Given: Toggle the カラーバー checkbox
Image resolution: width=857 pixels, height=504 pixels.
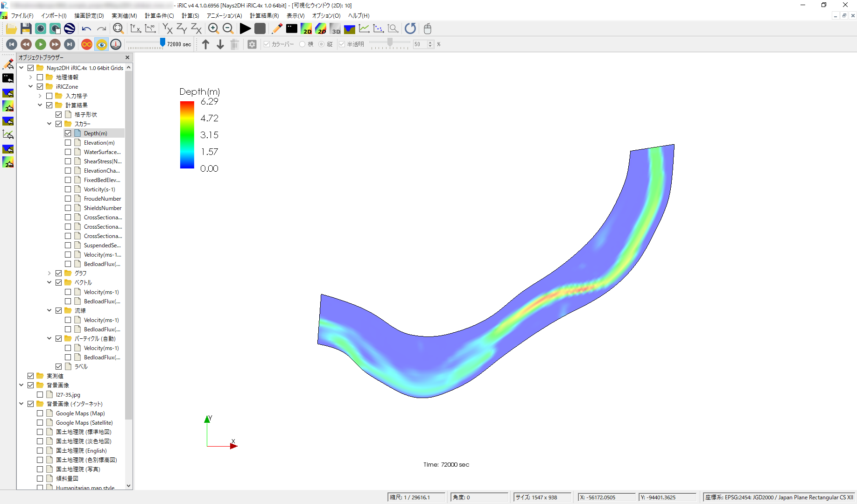Looking at the screenshot, I should point(267,44).
